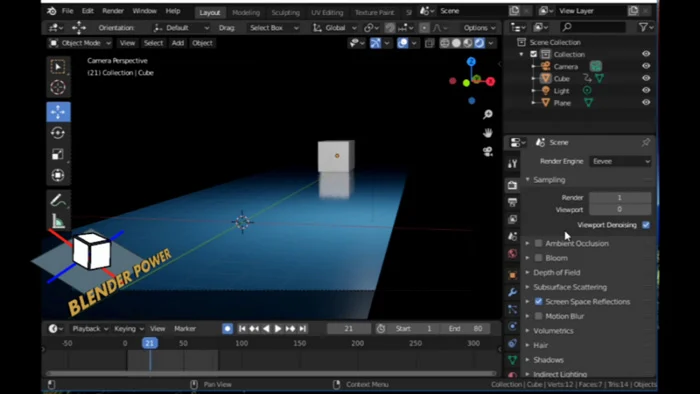Activate the Rotate tool
Screen dimensions: 700x394
[x=58, y=133]
